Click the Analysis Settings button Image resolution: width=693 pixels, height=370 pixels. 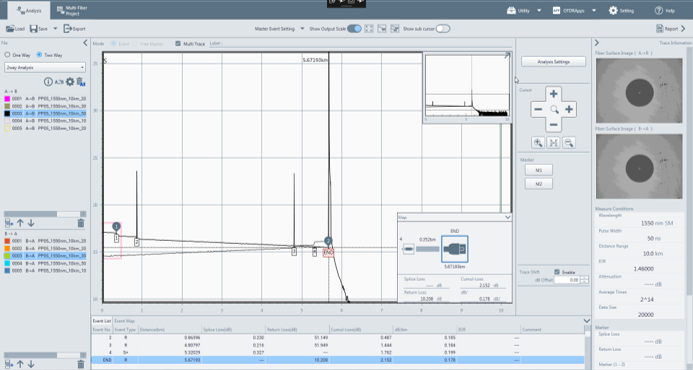point(553,62)
